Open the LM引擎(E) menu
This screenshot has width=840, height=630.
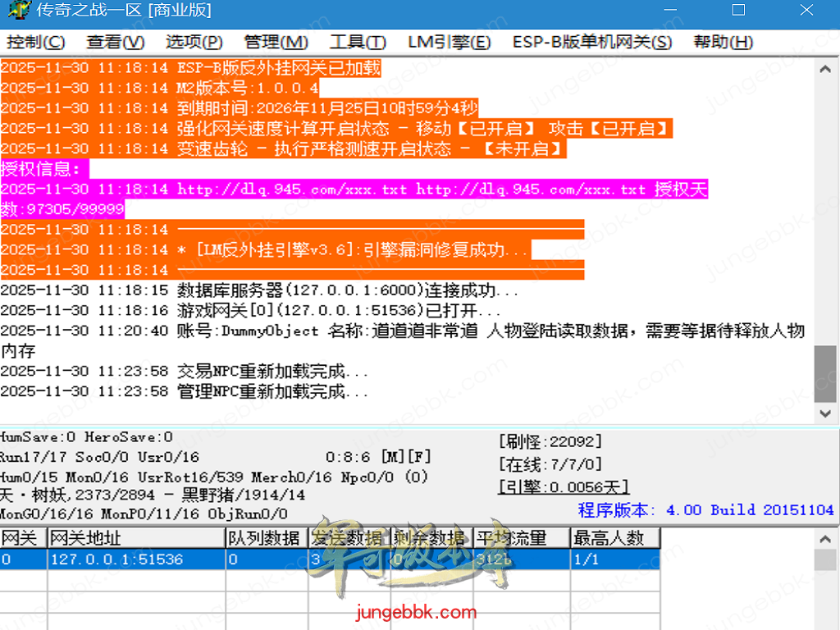(449, 43)
